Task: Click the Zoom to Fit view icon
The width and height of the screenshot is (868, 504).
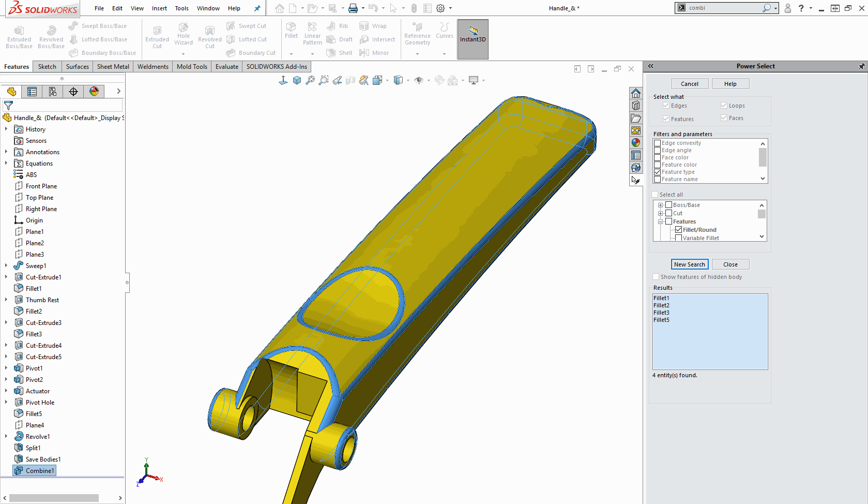Action: click(310, 80)
